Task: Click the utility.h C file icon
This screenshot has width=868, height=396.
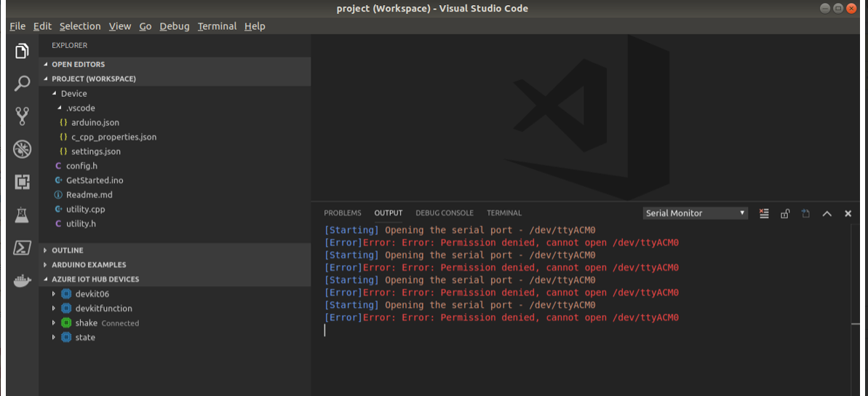Action: click(58, 223)
